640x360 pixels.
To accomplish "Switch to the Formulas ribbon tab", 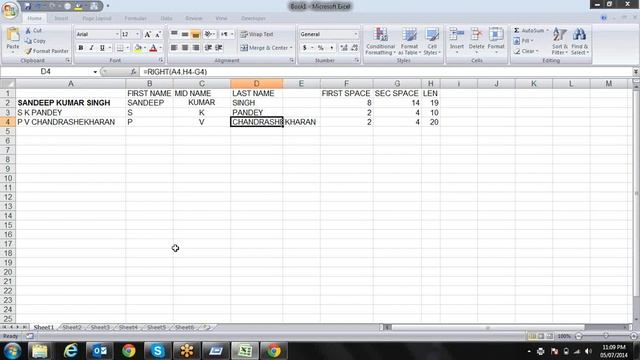I will (x=136, y=18).
